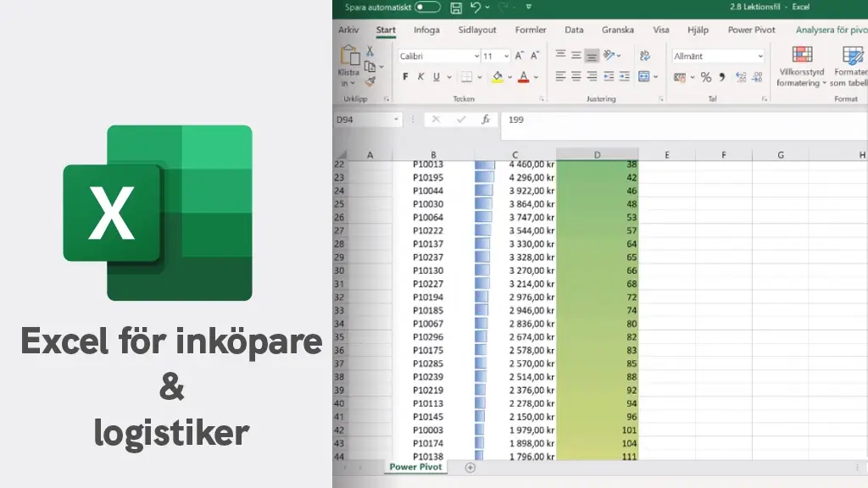Open the Allmänt number format dropdown

click(759, 56)
